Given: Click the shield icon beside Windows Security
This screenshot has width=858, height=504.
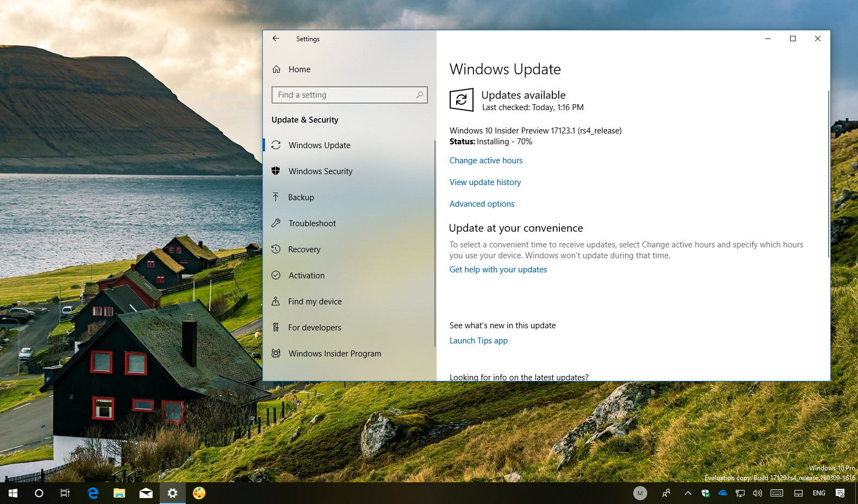Looking at the screenshot, I should coord(276,171).
